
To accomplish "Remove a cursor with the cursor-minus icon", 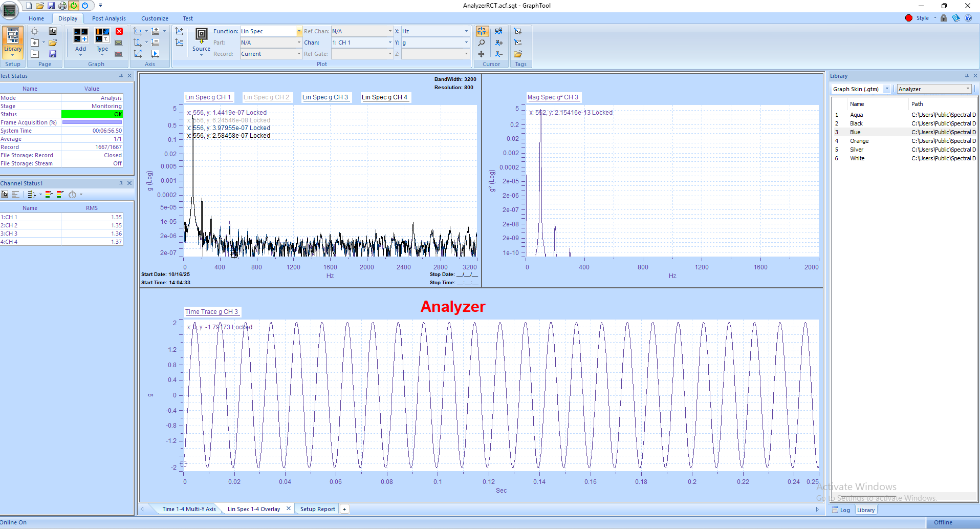I will [x=498, y=54].
